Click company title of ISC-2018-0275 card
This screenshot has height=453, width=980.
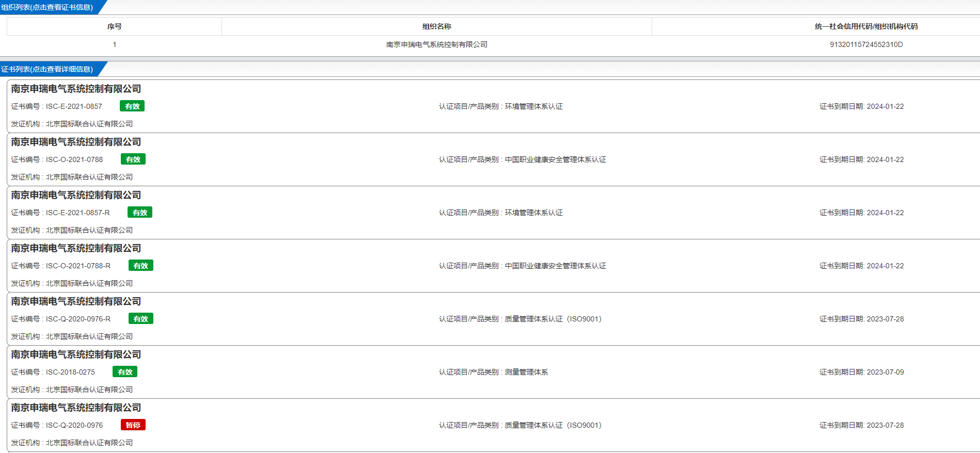pyautogui.click(x=76, y=354)
